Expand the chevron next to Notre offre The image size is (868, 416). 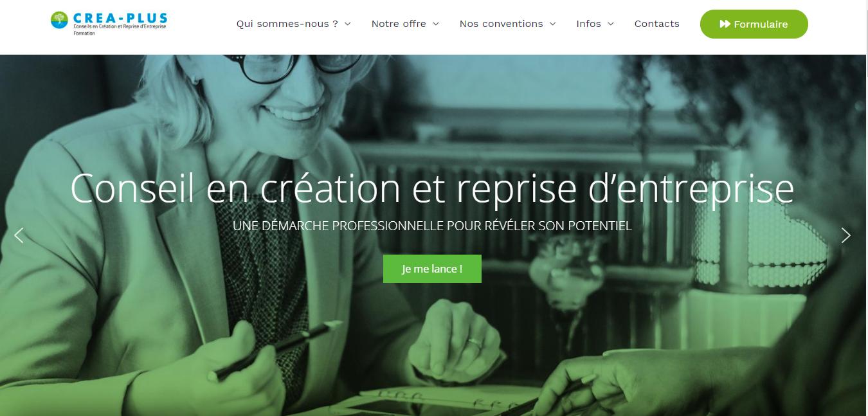(x=435, y=24)
